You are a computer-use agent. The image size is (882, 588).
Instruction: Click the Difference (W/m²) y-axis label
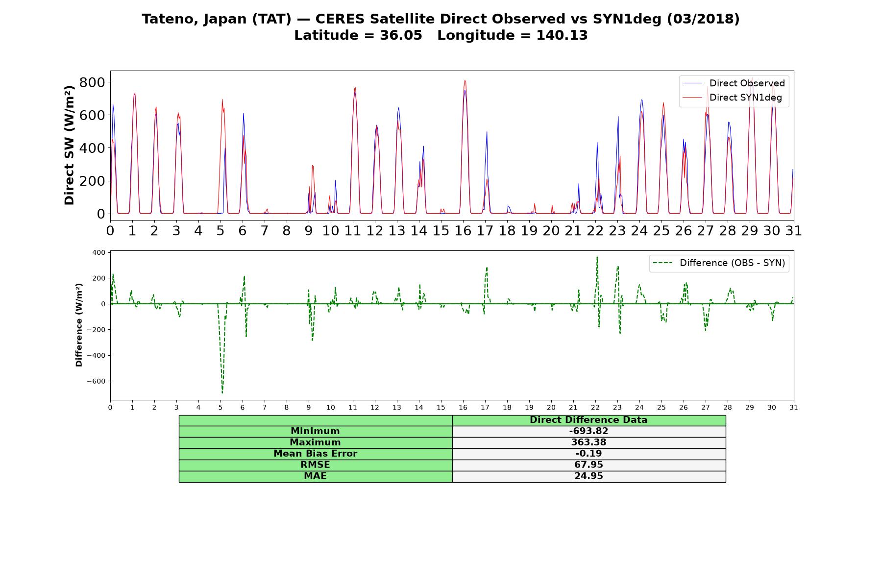(79, 325)
